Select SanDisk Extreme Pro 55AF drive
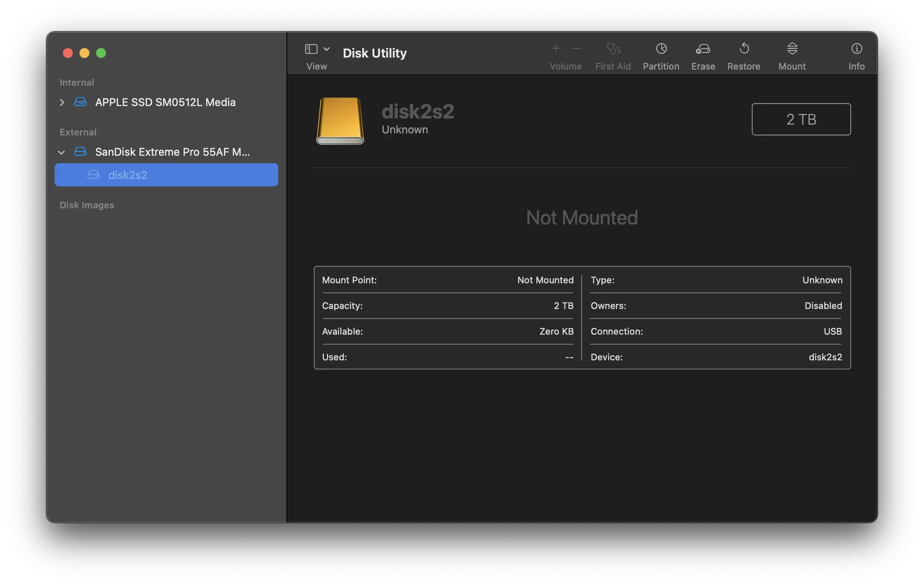Image resolution: width=924 pixels, height=584 pixels. tap(172, 152)
